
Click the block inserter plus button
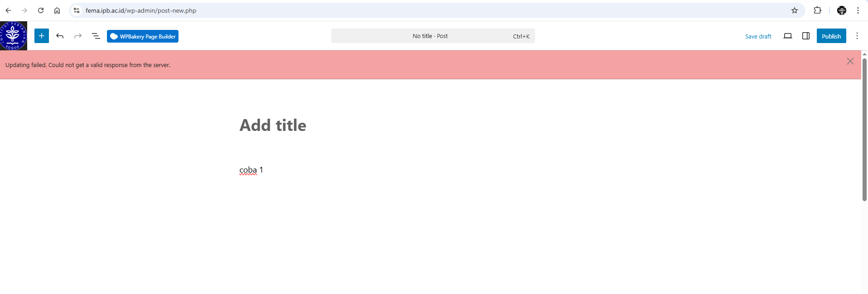41,36
